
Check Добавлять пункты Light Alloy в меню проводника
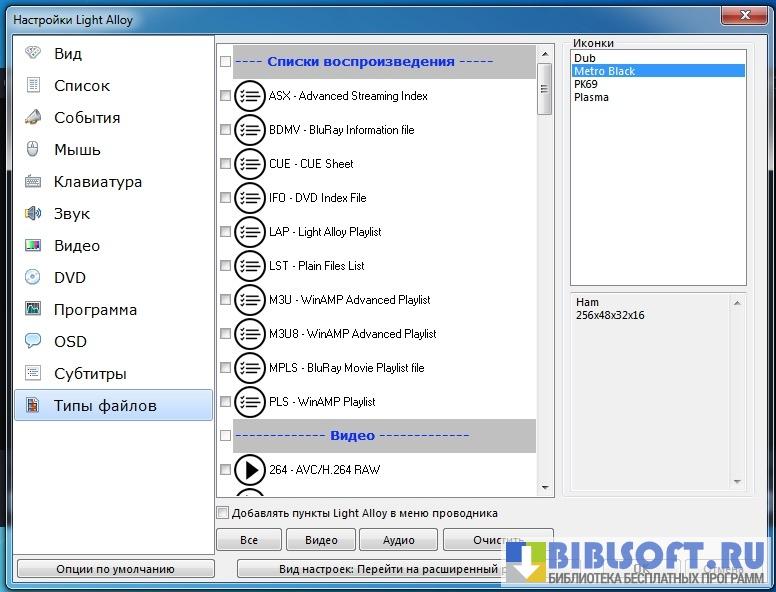[x=223, y=513]
